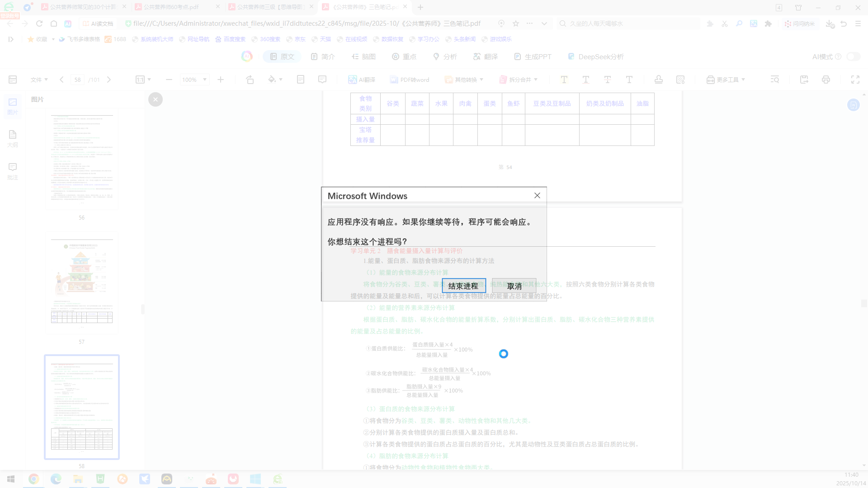Click 取消 to dismiss the dialog
Image resolution: width=868 pixels, height=488 pixels.
[514, 286]
